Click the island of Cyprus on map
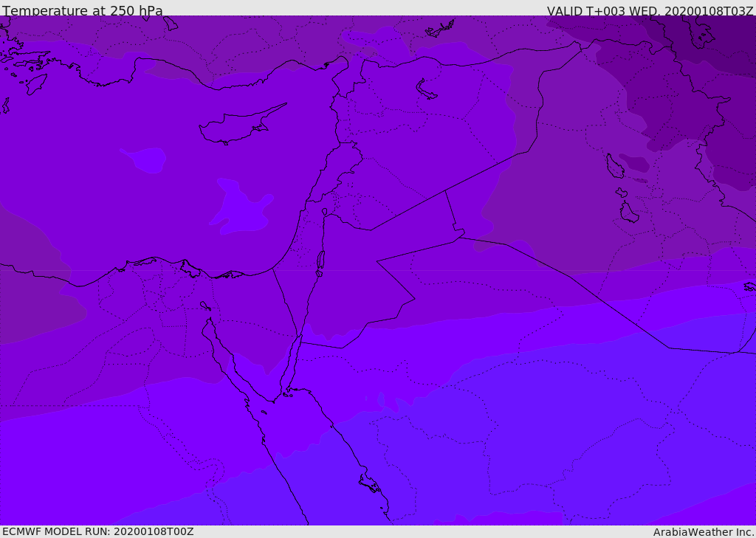Image resolution: width=756 pixels, height=538 pixels. (x=242, y=125)
